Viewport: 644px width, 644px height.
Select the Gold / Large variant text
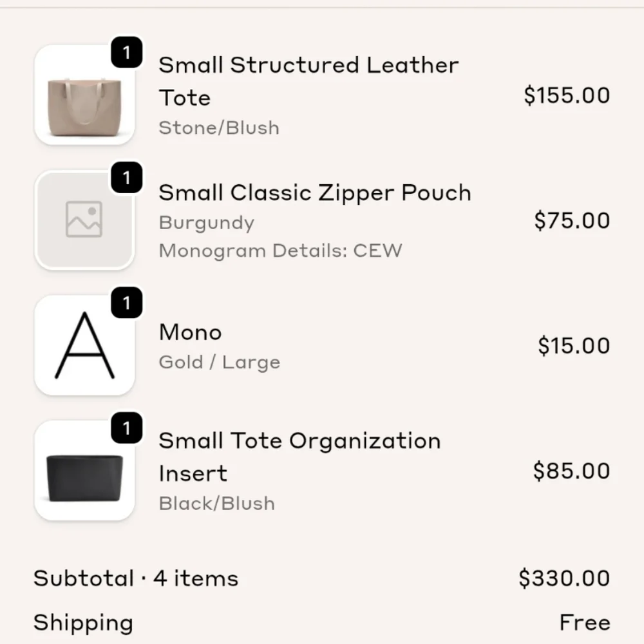click(220, 362)
